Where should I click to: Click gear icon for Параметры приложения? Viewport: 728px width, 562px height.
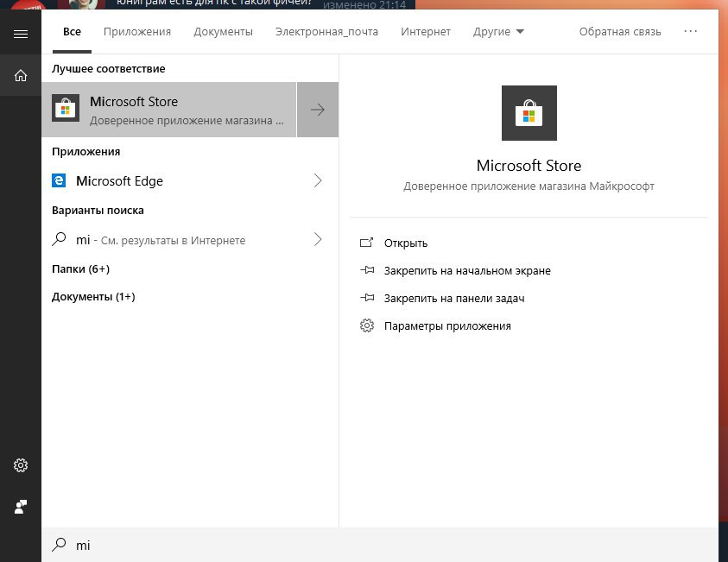coord(367,325)
